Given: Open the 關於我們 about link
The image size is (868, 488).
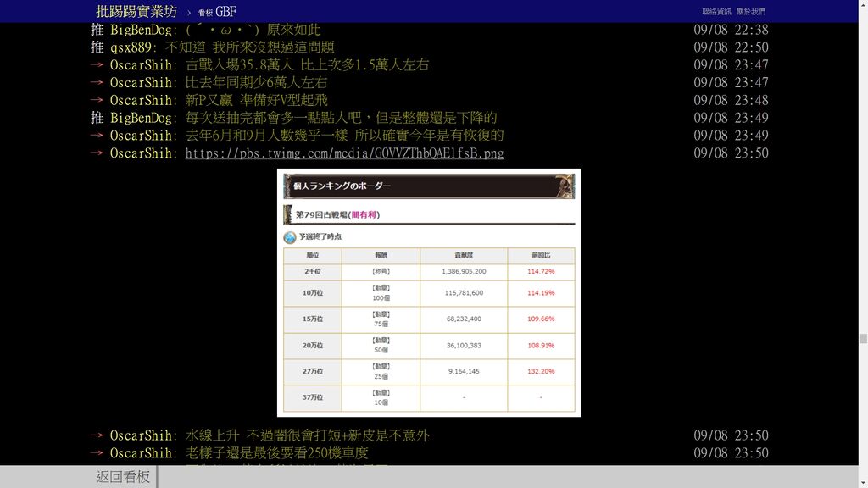Looking at the screenshot, I should point(750,12).
